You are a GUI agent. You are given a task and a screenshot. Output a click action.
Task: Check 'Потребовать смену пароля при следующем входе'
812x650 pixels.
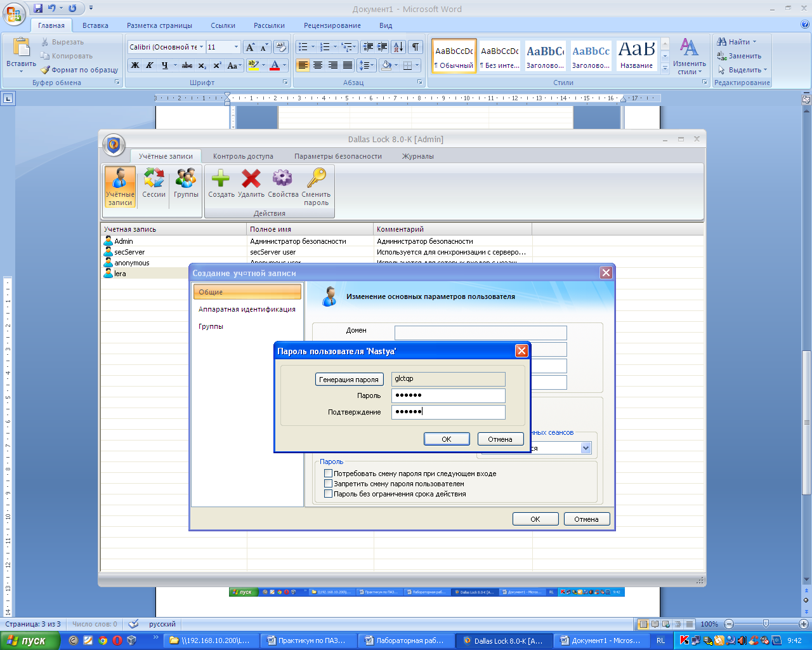click(328, 474)
